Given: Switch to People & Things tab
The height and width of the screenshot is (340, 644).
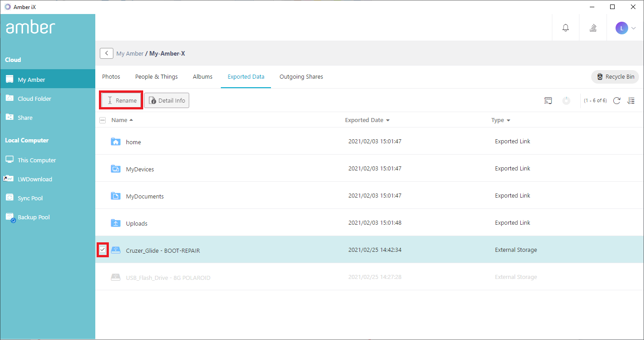Looking at the screenshot, I should click(157, 76).
